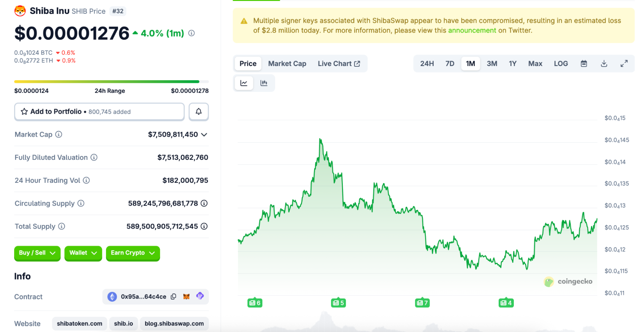Open the Live Chart tab

click(x=339, y=63)
